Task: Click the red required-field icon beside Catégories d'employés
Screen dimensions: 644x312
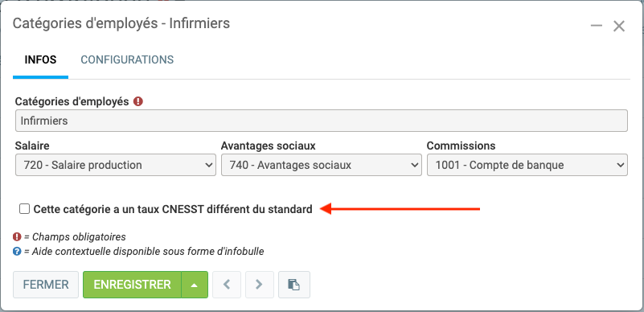Action: (138, 101)
